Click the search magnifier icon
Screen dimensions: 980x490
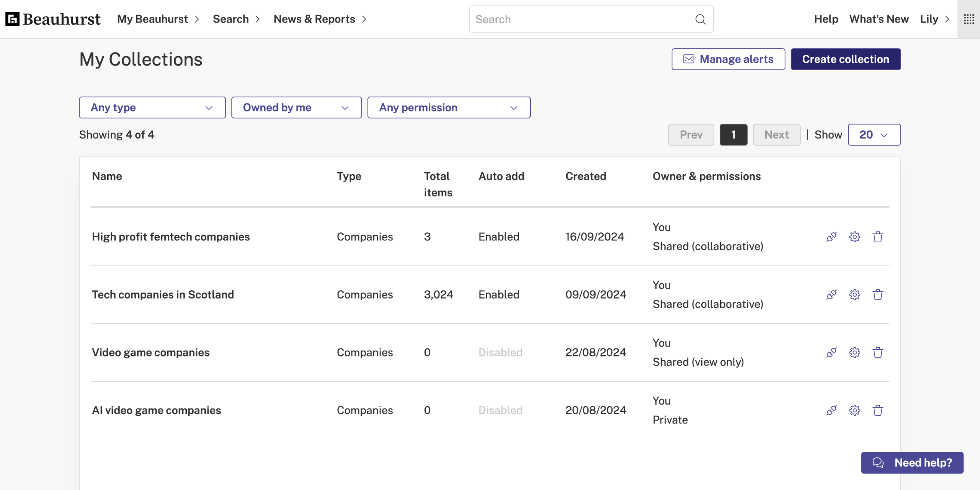(700, 19)
